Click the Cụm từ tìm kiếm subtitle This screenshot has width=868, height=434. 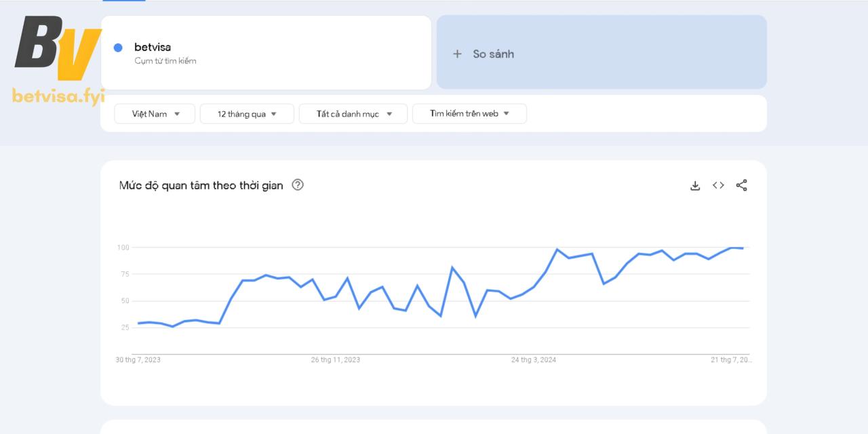(165, 61)
